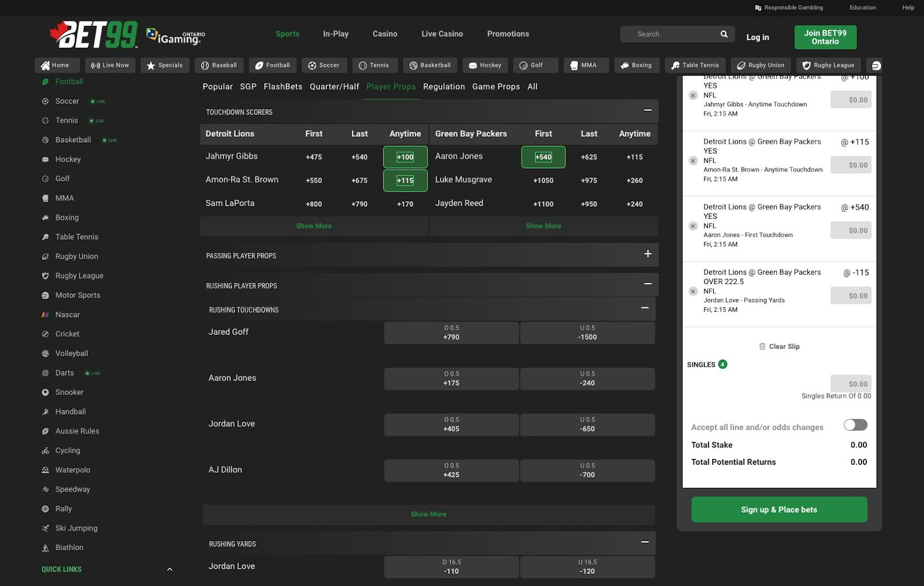Expand the Passing Player Props section
The width and height of the screenshot is (924, 586).
click(x=647, y=254)
